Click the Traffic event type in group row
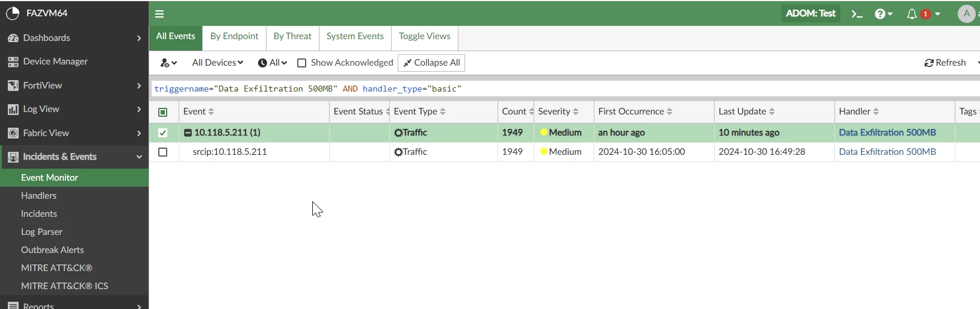Viewport: 980px width, 309px height. click(410, 133)
